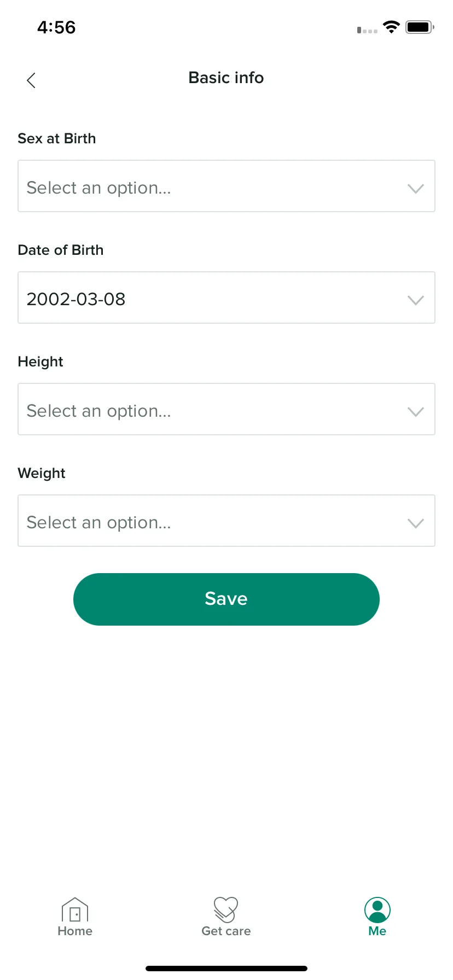Open the Date of Birth chevron arrow
The height and width of the screenshot is (980, 453).
coord(416,300)
